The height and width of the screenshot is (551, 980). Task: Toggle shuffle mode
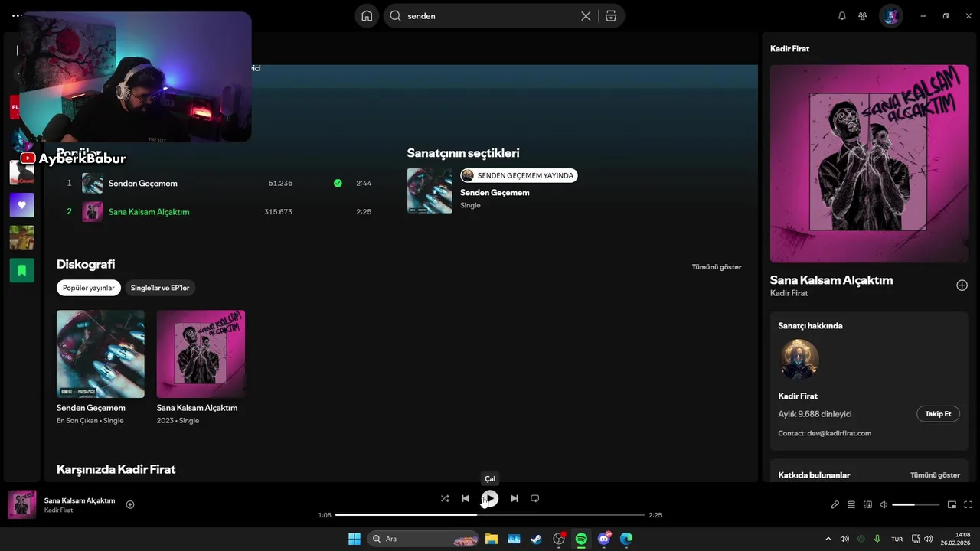coord(445,498)
